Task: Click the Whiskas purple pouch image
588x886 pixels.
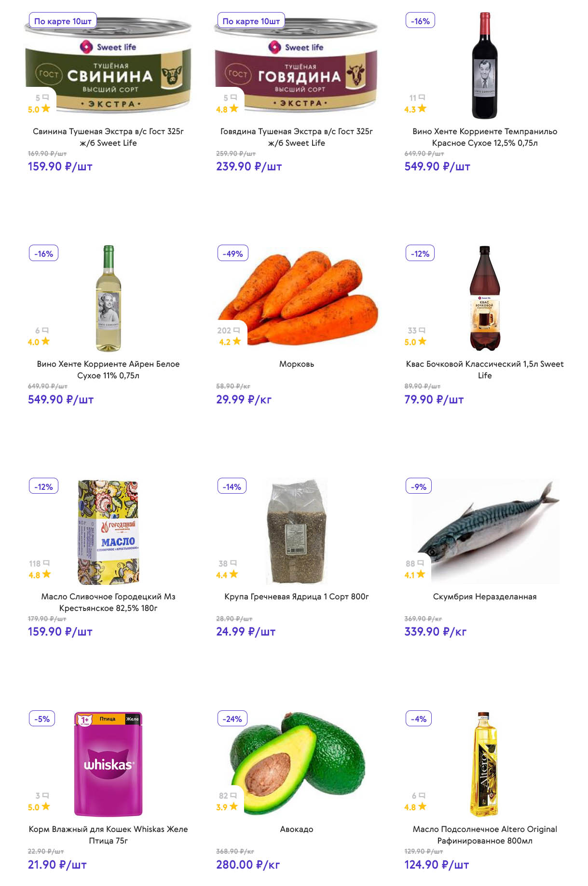Action: tap(109, 763)
